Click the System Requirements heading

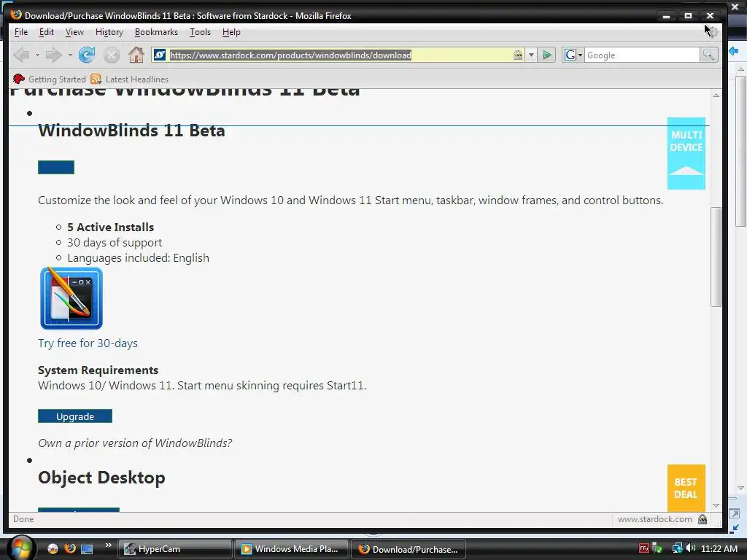tap(98, 370)
